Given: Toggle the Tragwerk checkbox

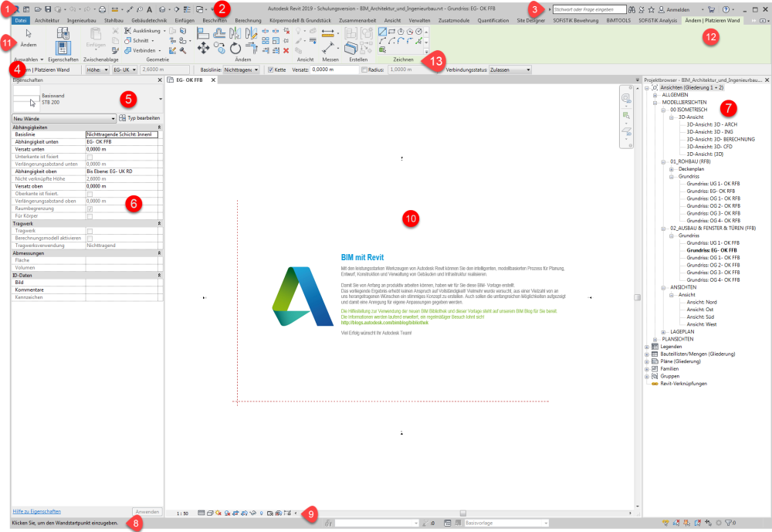Looking at the screenshot, I should tap(90, 231).
